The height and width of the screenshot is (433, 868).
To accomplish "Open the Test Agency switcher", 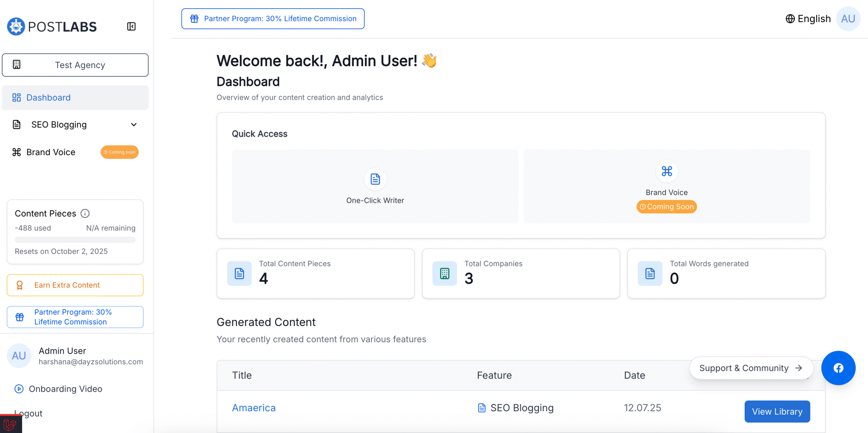I will coord(75,65).
